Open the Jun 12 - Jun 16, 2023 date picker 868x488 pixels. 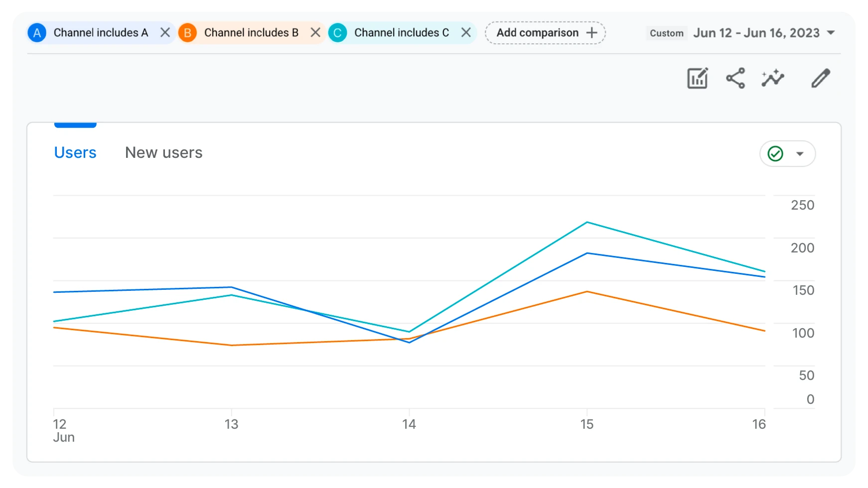coord(756,33)
